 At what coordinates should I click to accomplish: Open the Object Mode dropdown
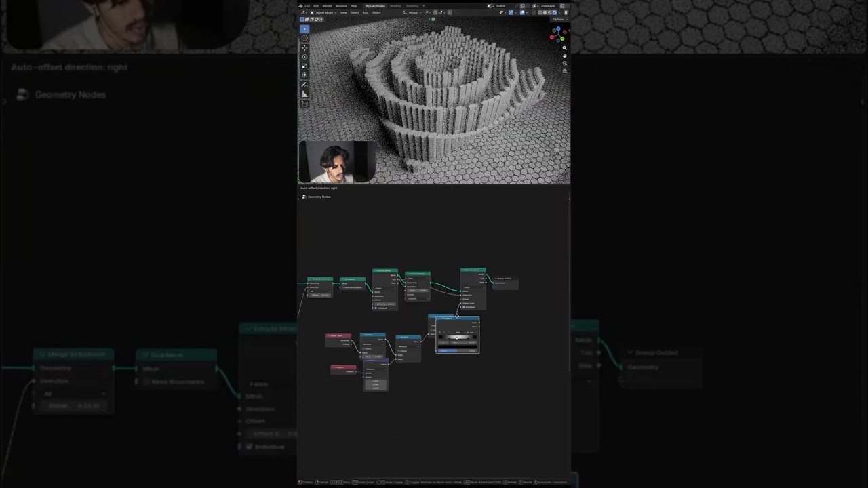(x=323, y=12)
